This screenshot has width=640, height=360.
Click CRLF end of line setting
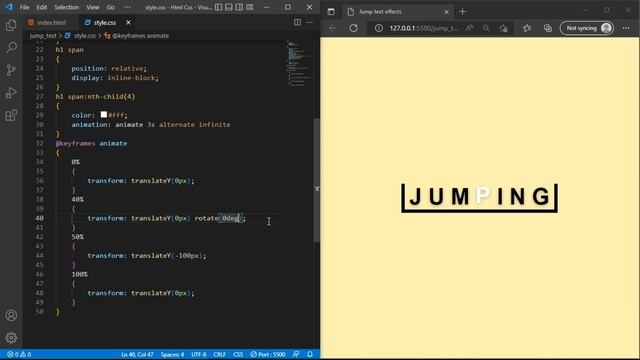pos(220,354)
